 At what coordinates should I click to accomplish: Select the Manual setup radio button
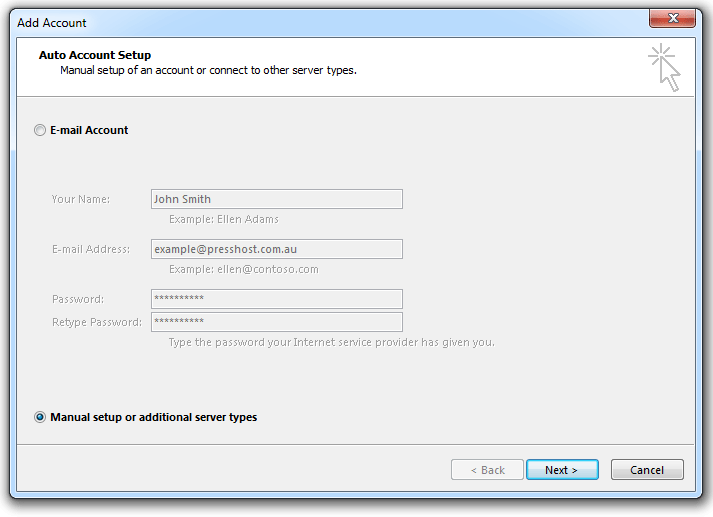[x=40, y=417]
